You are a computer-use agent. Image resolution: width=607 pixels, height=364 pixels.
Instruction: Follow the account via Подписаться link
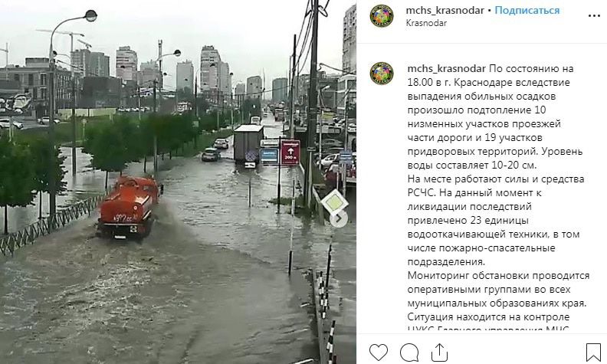(x=527, y=10)
